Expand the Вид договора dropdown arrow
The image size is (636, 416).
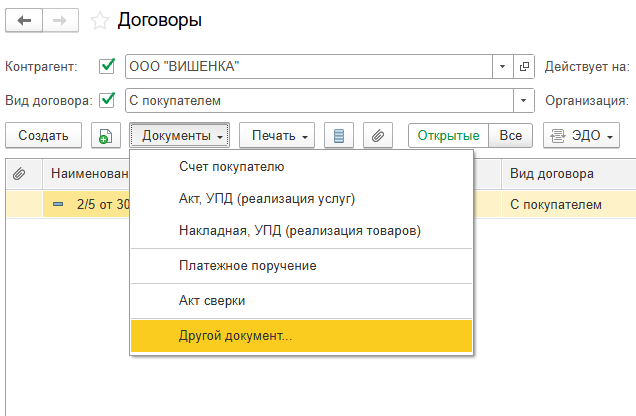(x=524, y=100)
